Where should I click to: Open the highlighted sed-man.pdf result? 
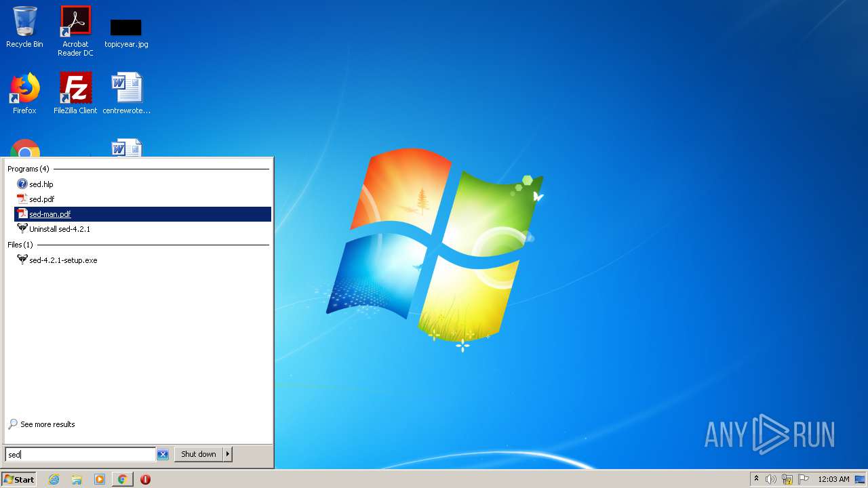(143, 214)
